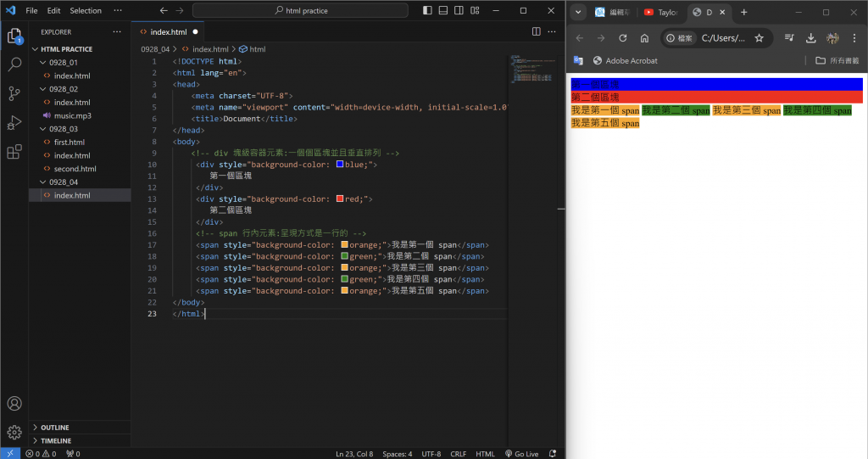Open Chrome three-dot menu
Image resolution: width=868 pixels, height=459 pixels.
(854, 38)
